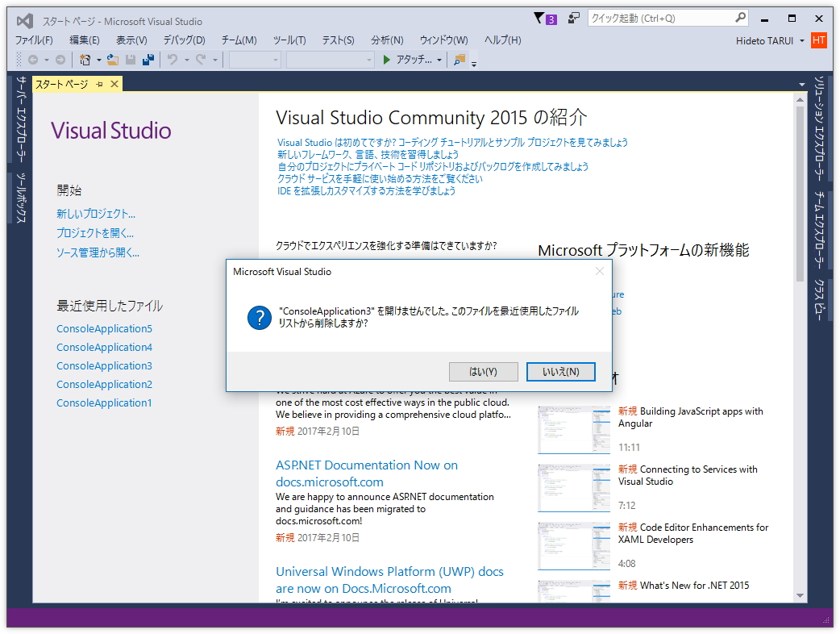Image resolution: width=840 pixels, height=634 pixels.
Task: Click the green Attach play icon
Action: 386,60
